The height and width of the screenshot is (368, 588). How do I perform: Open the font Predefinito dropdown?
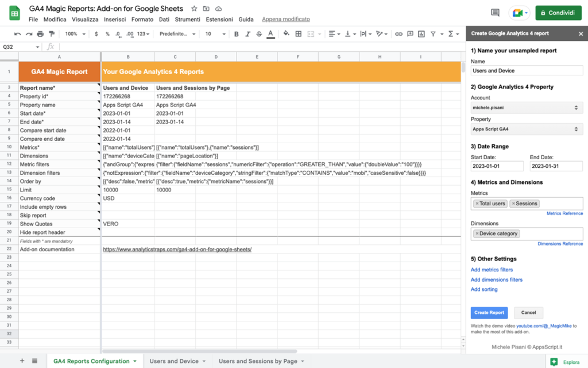(177, 34)
